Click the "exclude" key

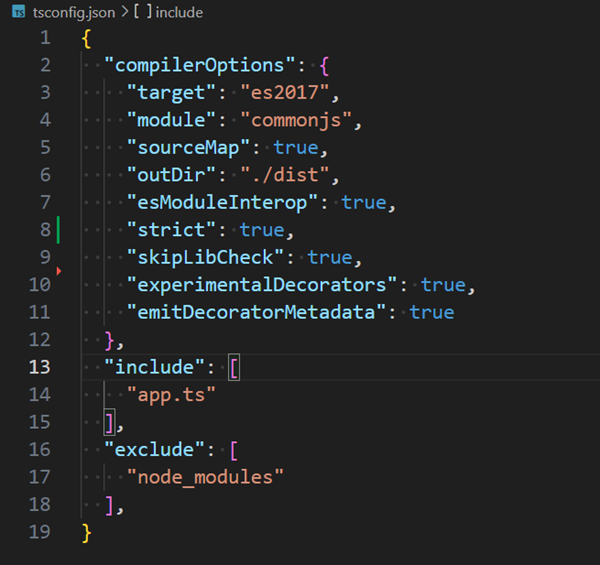pyautogui.click(x=154, y=450)
